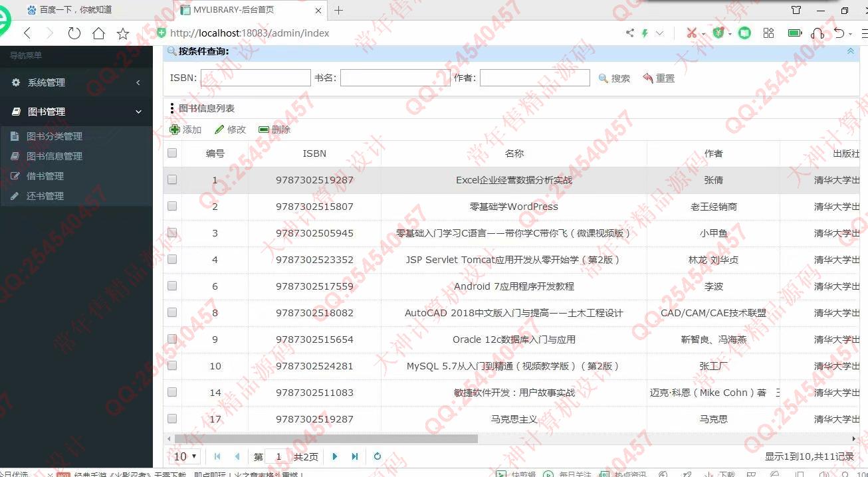Check the AutoCAD 2018 row checkbox
The image size is (868, 477).
click(172, 312)
